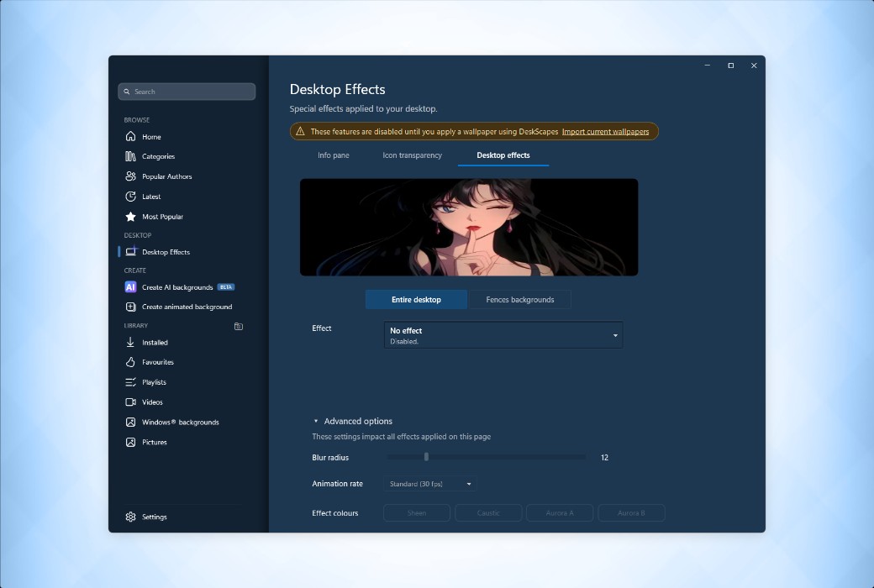Click the Windows backgrounds picture icon

click(x=130, y=423)
